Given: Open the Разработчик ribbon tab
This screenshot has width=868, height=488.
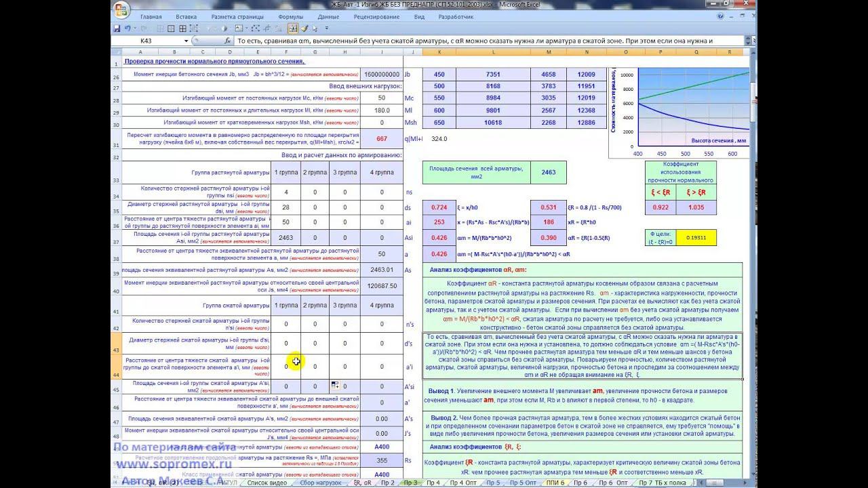Looking at the screenshot, I should (x=456, y=16).
